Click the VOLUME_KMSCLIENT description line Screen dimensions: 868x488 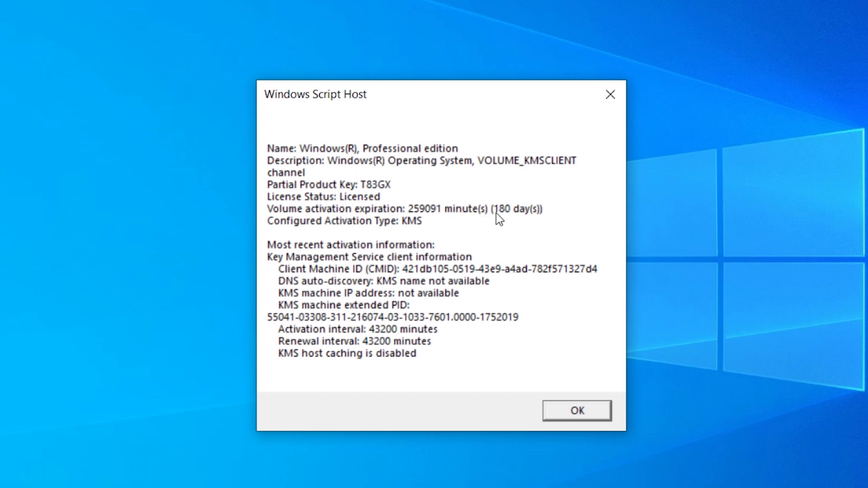pyautogui.click(x=421, y=161)
